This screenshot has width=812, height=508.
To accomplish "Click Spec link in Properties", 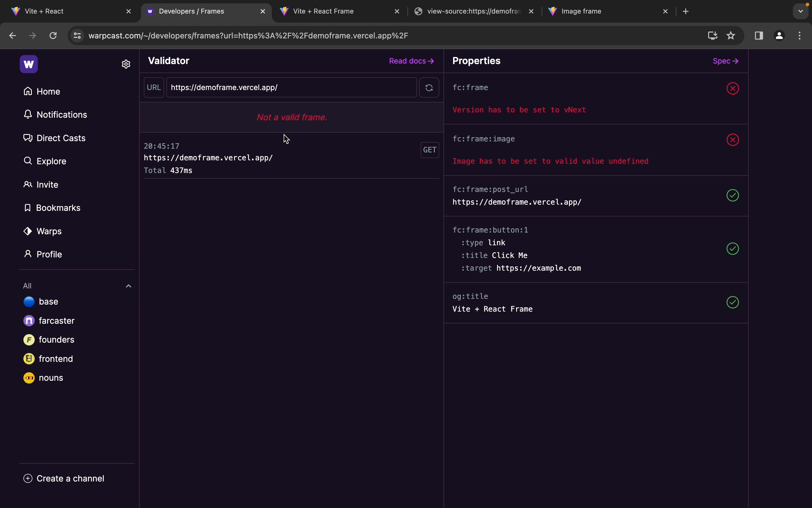I will click(726, 61).
